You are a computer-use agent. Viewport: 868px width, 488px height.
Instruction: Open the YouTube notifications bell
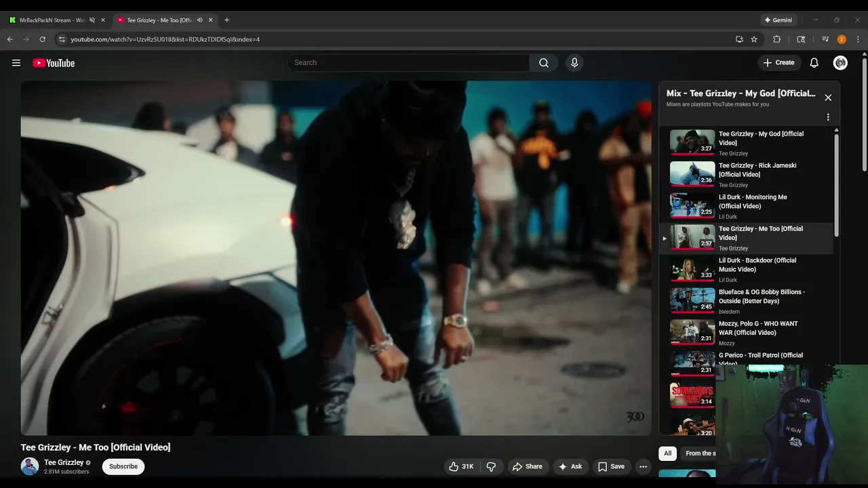pos(814,63)
